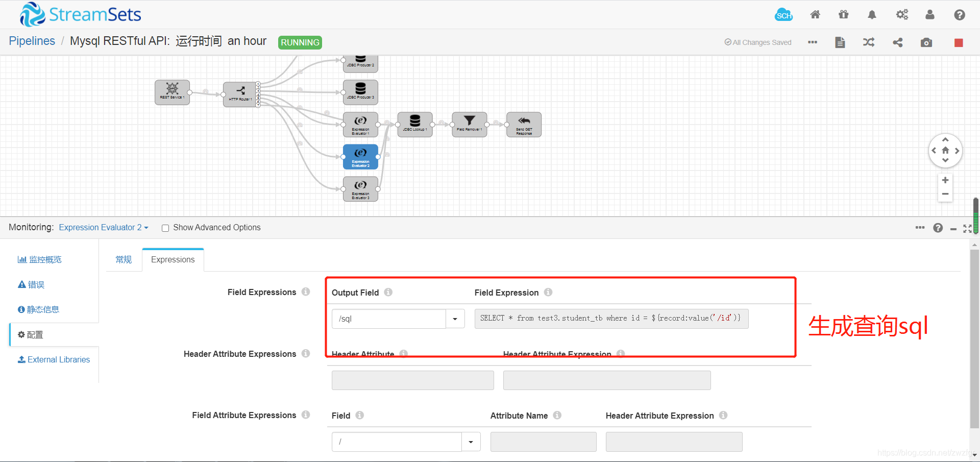This screenshot has width=980, height=462.
Task: Open Control Hub SCH cloud icon
Action: click(783, 15)
